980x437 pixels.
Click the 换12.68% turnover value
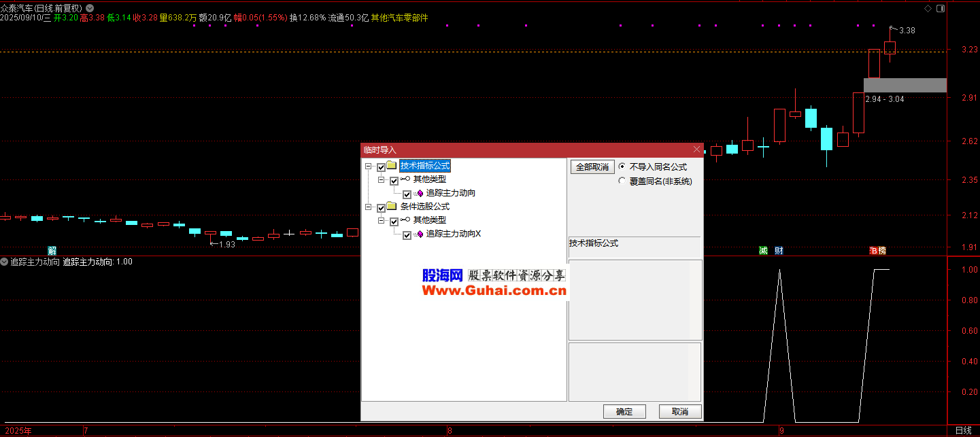(308, 18)
